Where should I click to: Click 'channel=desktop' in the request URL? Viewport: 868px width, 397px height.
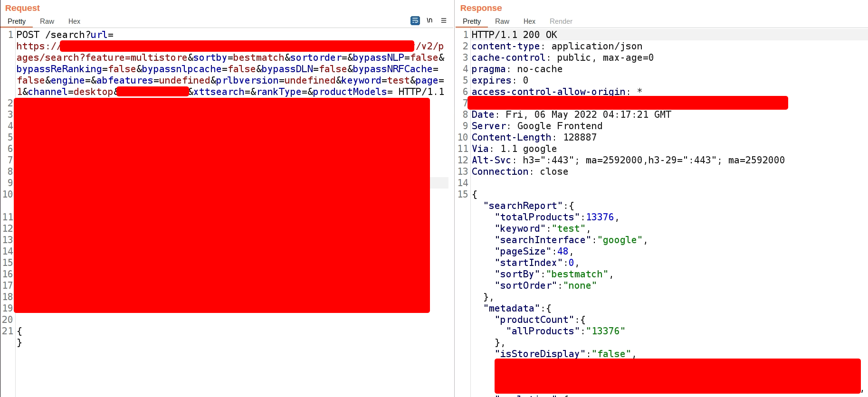tap(71, 92)
